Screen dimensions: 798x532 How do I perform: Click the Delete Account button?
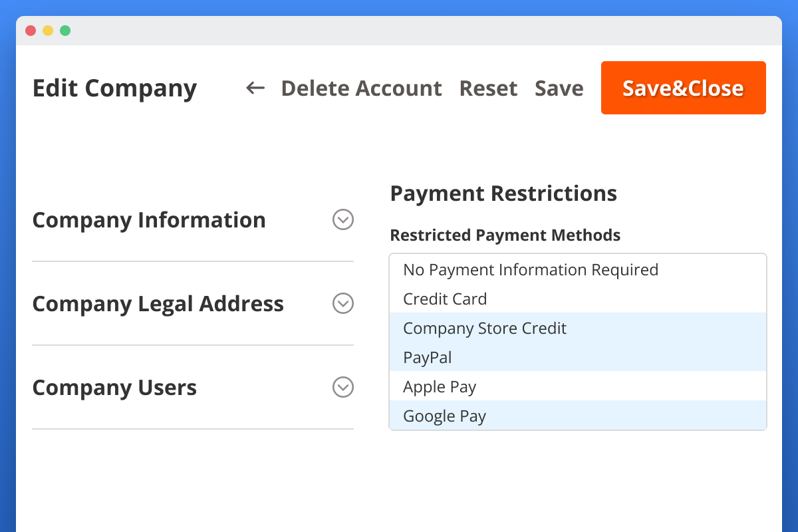(x=361, y=88)
